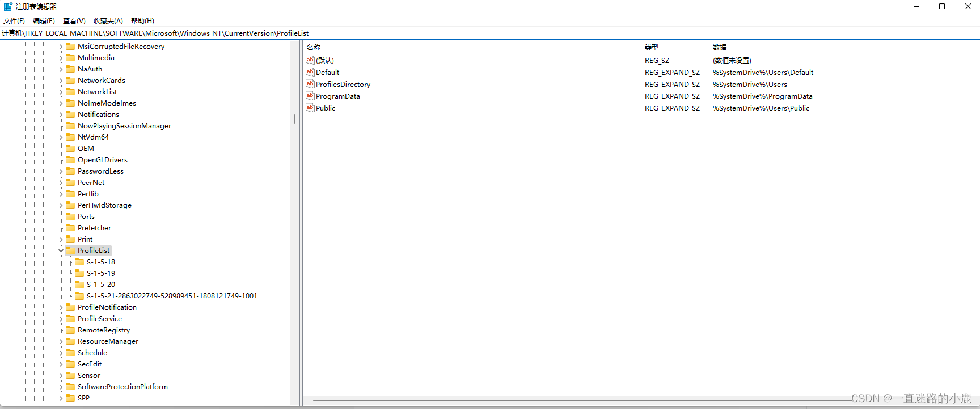
Task: Click the ResourceManager folder icon
Action: coord(70,341)
